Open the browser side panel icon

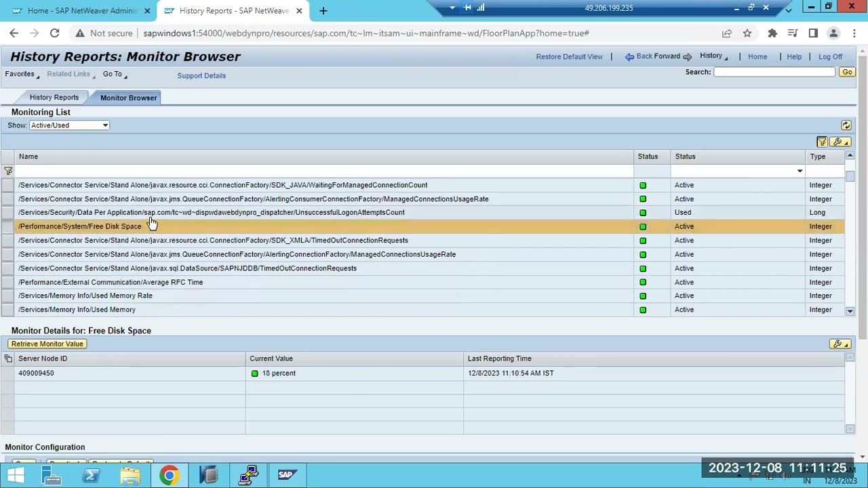click(x=813, y=33)
